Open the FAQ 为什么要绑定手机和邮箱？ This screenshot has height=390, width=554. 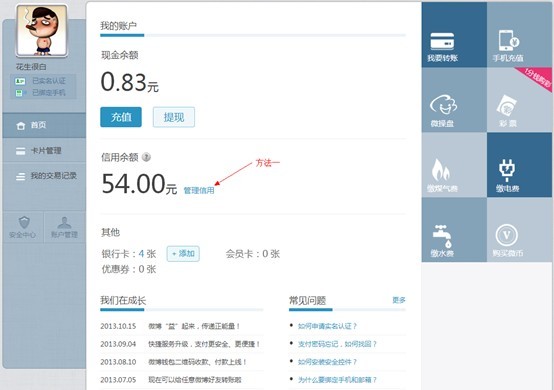coord(337,380)
